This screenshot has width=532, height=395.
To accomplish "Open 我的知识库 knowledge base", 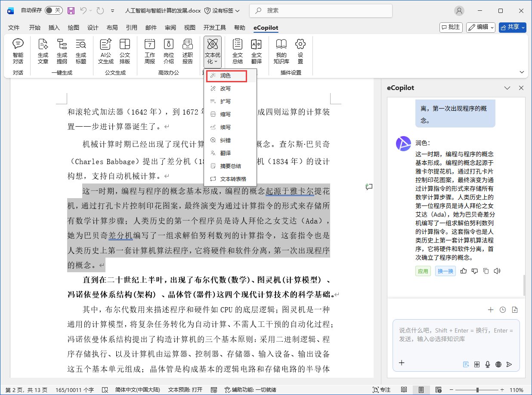I will coord(281,51).
